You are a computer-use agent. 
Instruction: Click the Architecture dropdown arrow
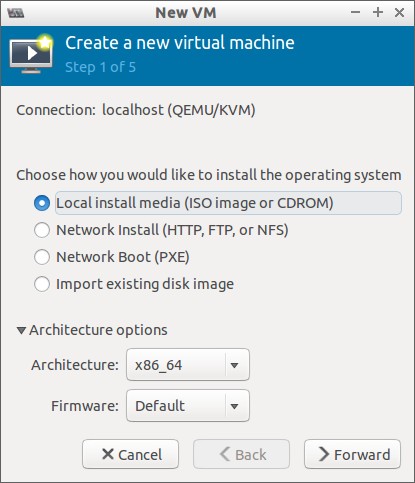(x=234, y=365)
